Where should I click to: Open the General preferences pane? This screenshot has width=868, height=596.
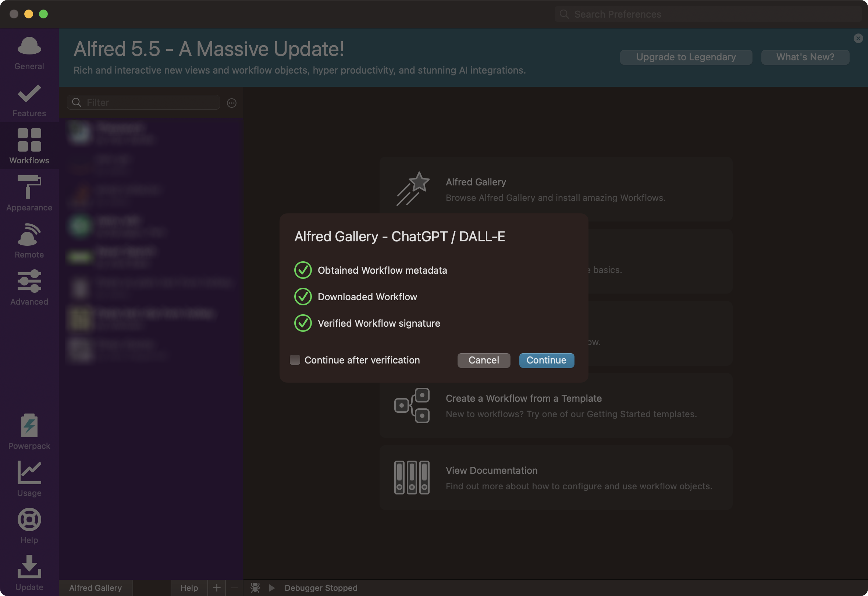[x=29, y=53]
